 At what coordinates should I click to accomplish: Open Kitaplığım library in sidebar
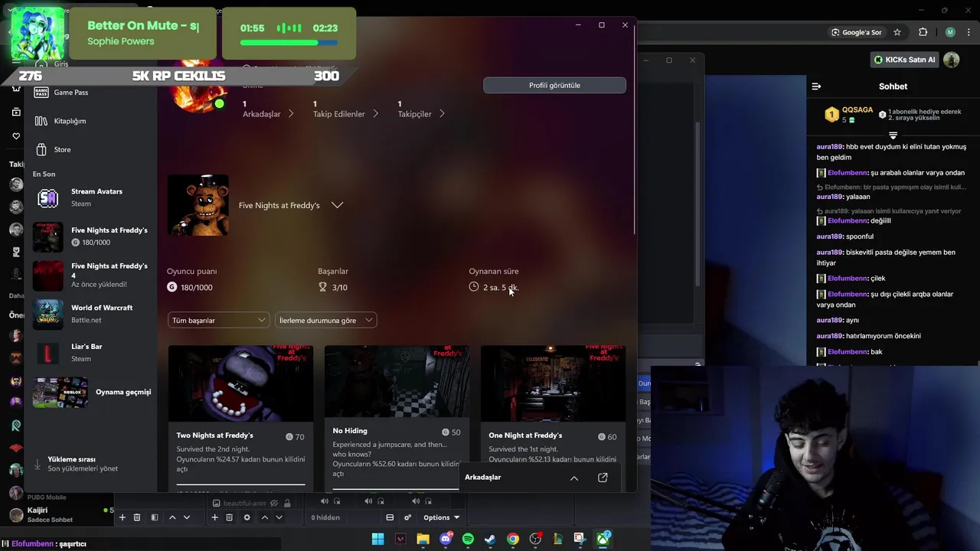[x=61, y=121]
